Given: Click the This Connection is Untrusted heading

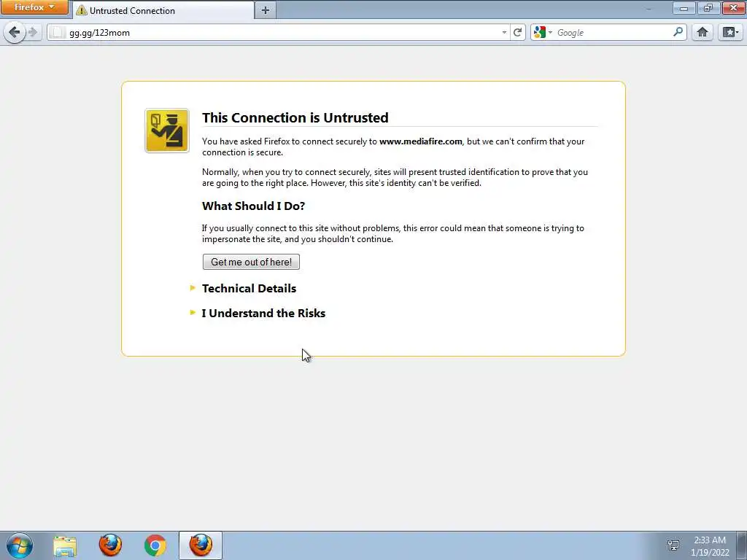Looking at the screenshot, I should click(295, 117).
